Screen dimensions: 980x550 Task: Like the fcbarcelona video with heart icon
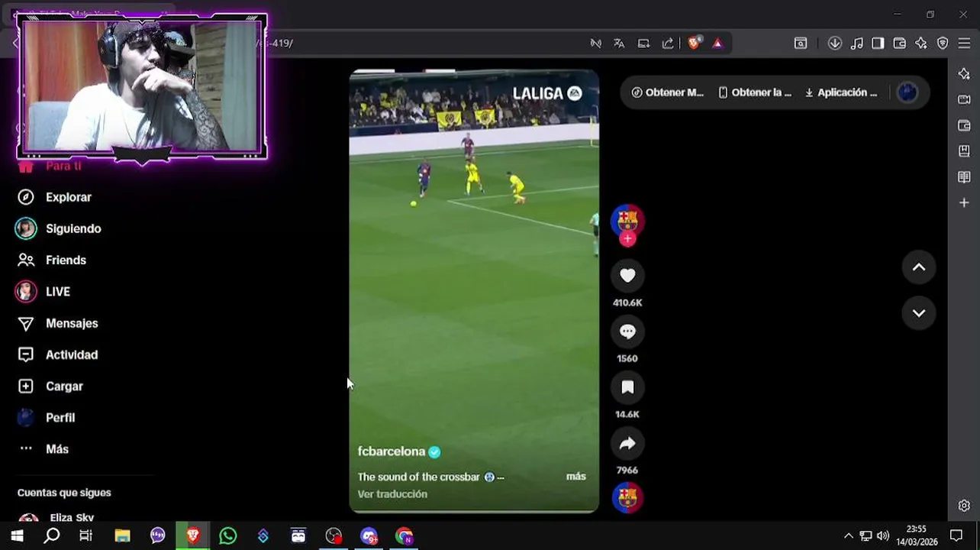click(627, 276)
